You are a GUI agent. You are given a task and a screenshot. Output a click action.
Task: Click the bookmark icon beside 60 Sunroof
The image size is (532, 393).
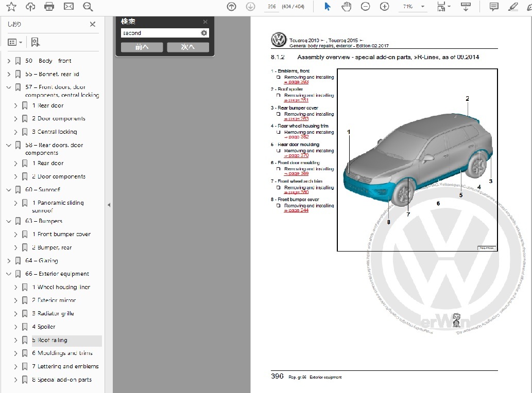click(18, 190)
